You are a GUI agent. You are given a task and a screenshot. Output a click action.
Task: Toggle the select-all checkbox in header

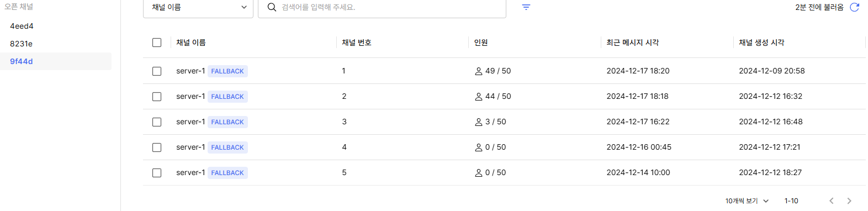157,43
